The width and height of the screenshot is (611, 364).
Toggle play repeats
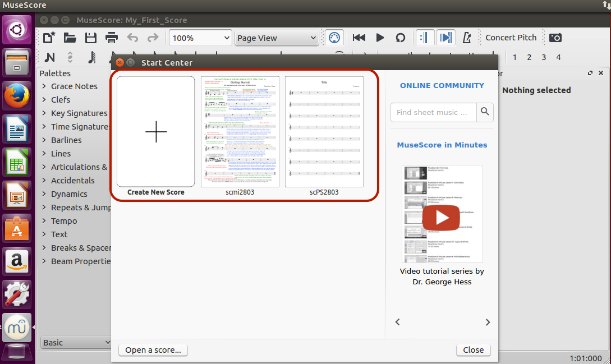(425, 38)
